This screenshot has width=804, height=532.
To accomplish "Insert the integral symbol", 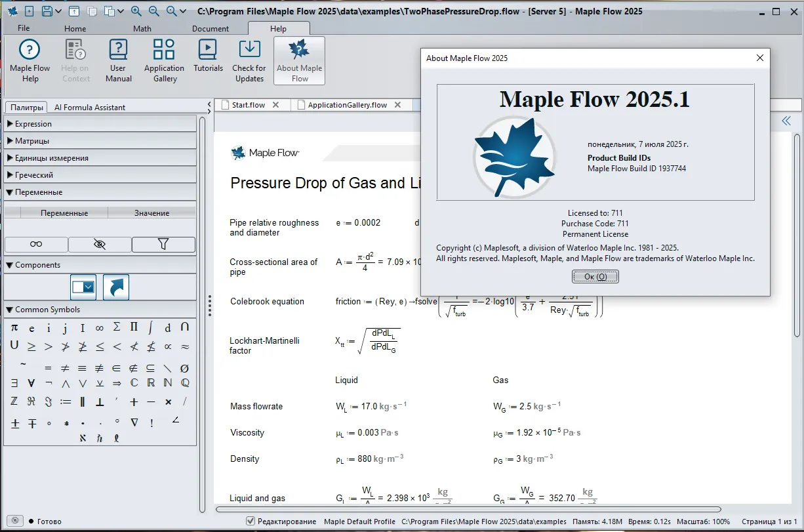I will pos(151,327).
